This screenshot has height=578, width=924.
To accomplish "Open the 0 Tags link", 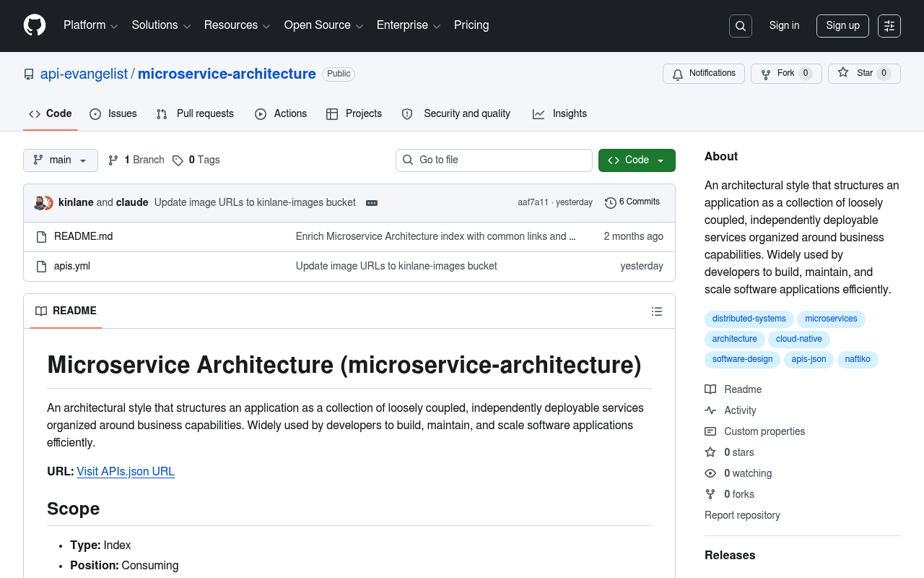I will [x=196, y=160].
